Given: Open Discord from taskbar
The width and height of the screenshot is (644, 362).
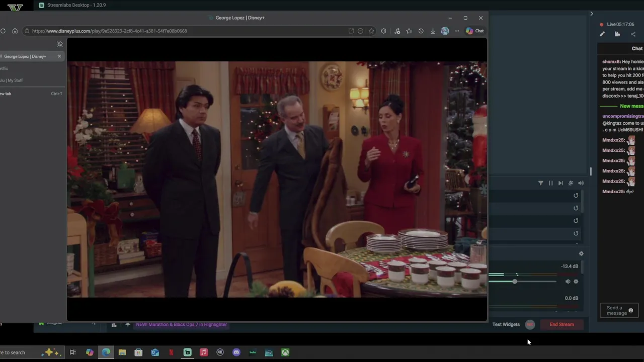Looking at the screenshot, I should tap(236, 352).
